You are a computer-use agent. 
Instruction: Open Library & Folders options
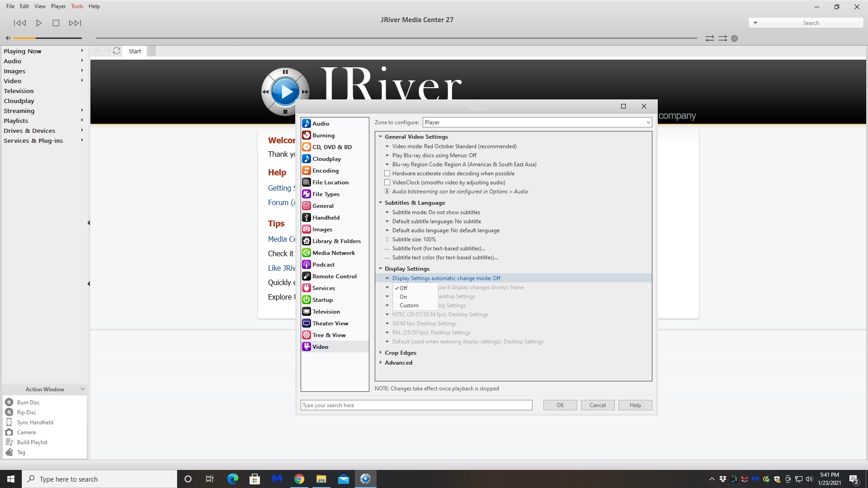(335, 241)
